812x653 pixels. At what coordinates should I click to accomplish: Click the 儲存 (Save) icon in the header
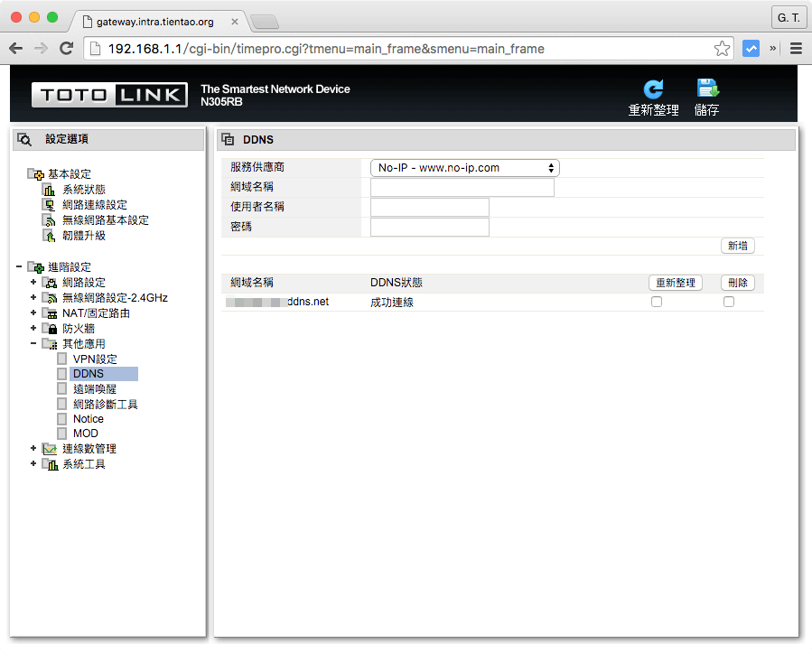coord(707,87)
